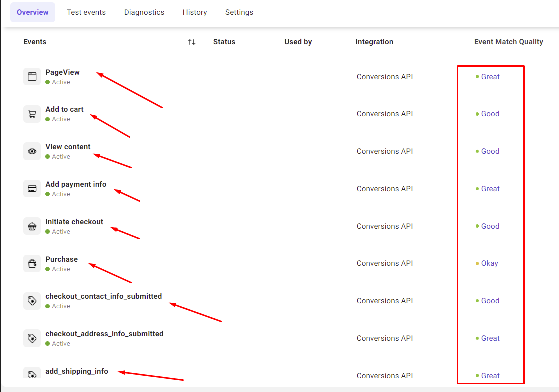The width and height of the screenshot is (559, 392).
Task: Click Conversions API in the Purchase row
Action: click(x=385, y=263)
